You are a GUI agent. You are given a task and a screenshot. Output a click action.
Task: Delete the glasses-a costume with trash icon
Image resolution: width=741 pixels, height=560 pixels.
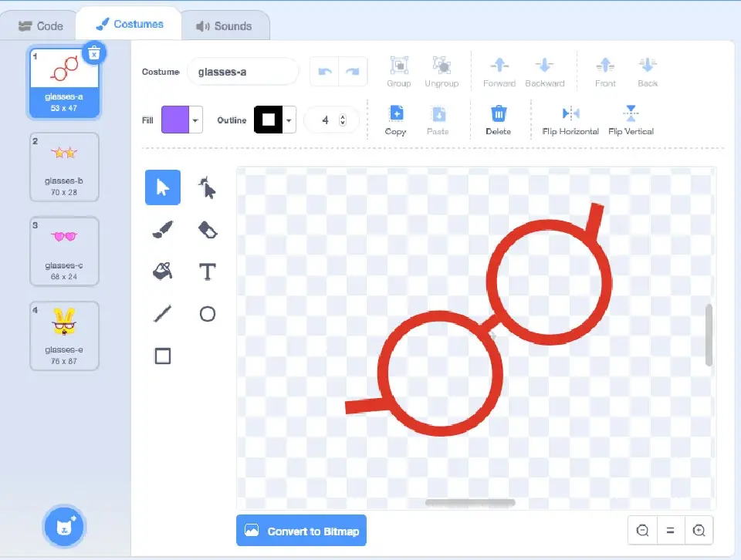(94, 53)
